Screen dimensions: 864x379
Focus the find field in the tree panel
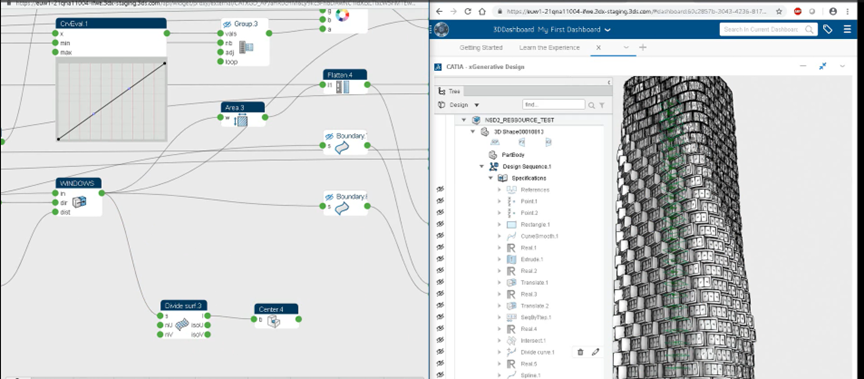(553, 105)
